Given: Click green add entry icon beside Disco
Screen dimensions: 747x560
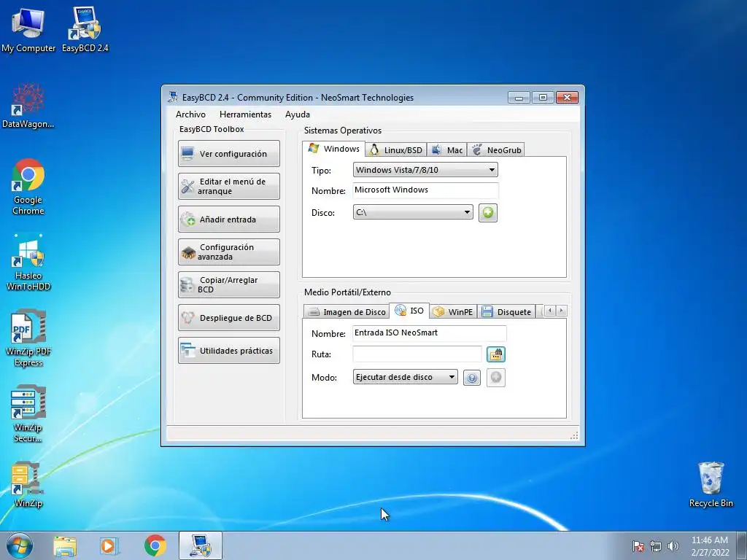Looking at the screenshot, I should [x=488, y=212].
